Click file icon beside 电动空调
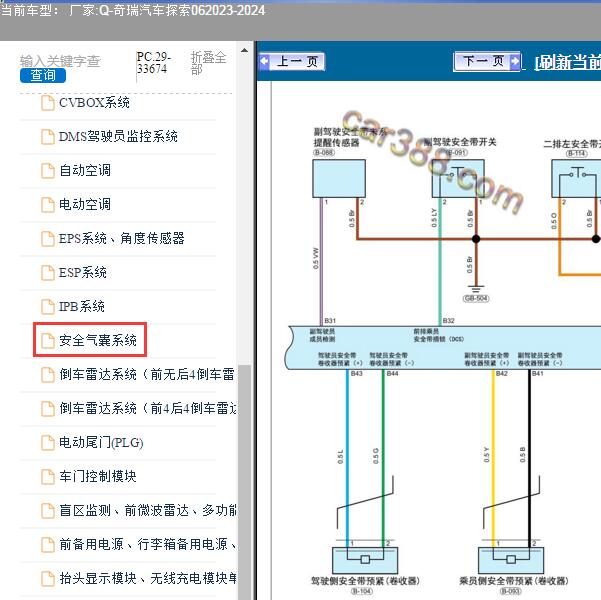This screenshot has width=601, height=600. [48, 205]
